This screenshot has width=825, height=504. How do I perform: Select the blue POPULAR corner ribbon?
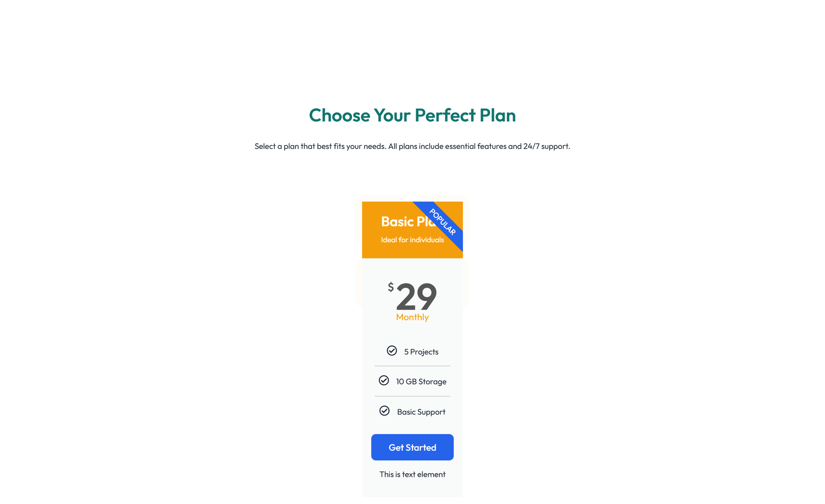[x=442, y=221]
